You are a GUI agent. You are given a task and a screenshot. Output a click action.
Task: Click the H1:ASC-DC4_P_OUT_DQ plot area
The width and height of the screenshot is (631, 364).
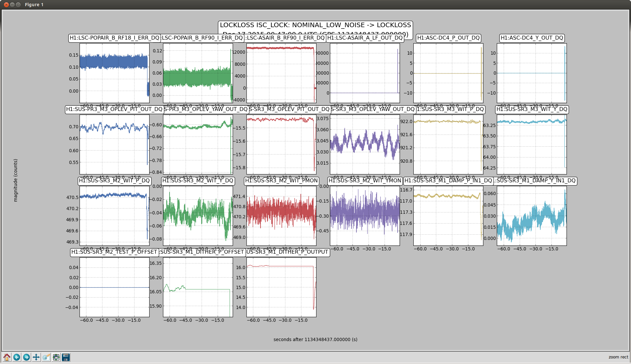448,73
